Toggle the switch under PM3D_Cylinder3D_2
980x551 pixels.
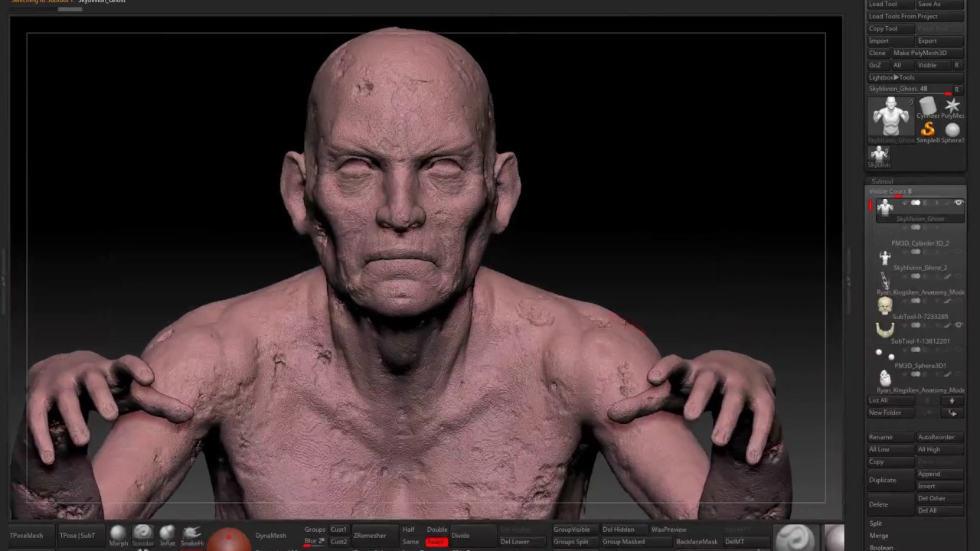(916, 252)
